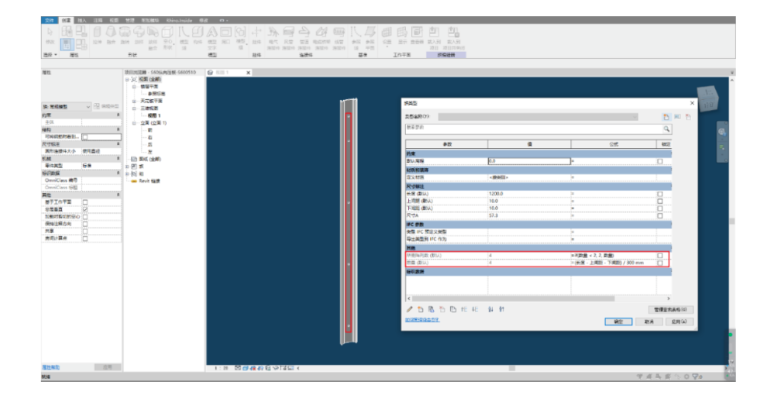Select the Control tool in ribbon
The height and width of the screenshot is (400, 767).
[257, 35]
